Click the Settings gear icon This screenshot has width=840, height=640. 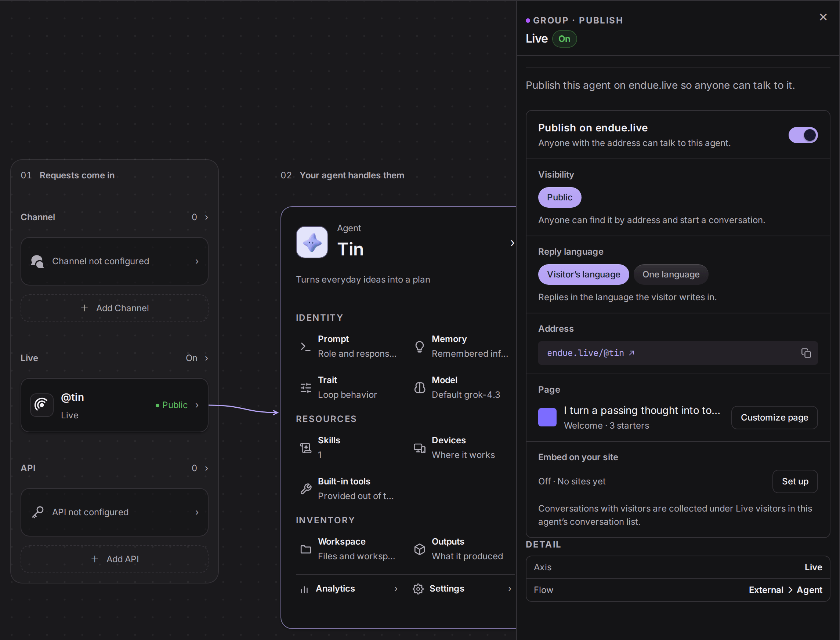pyautogui.click(x=418, y=589)
